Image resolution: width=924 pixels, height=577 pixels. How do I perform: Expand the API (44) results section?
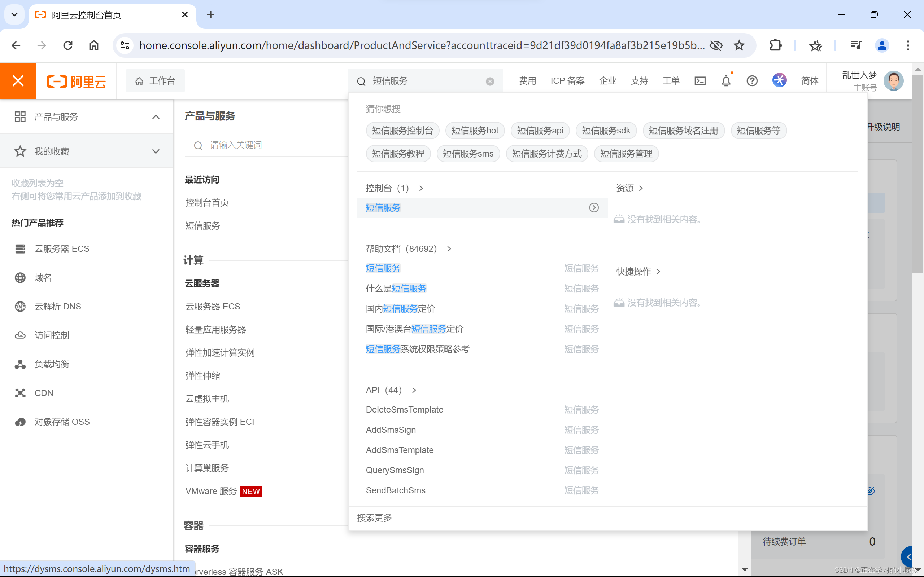click(414, 390)
